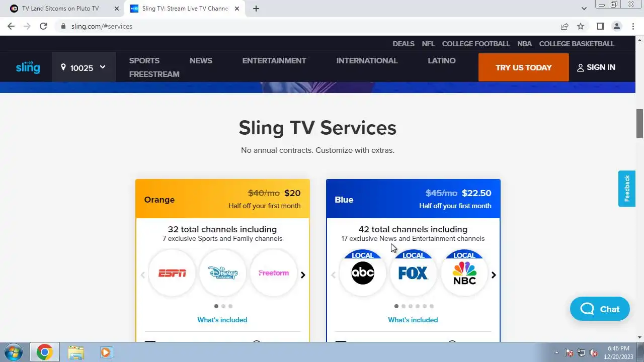The height and width of the screenshot is (362, 644).
Task: Open Chrome profile menu
Action: point(617,26)
